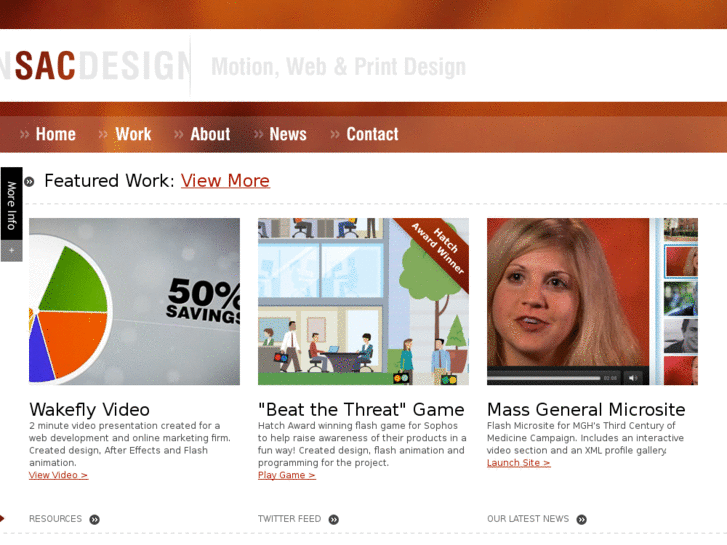Click the Featured Work heading text
The height and width of the screenshot is (545, 727).
(x=109, y=181)
